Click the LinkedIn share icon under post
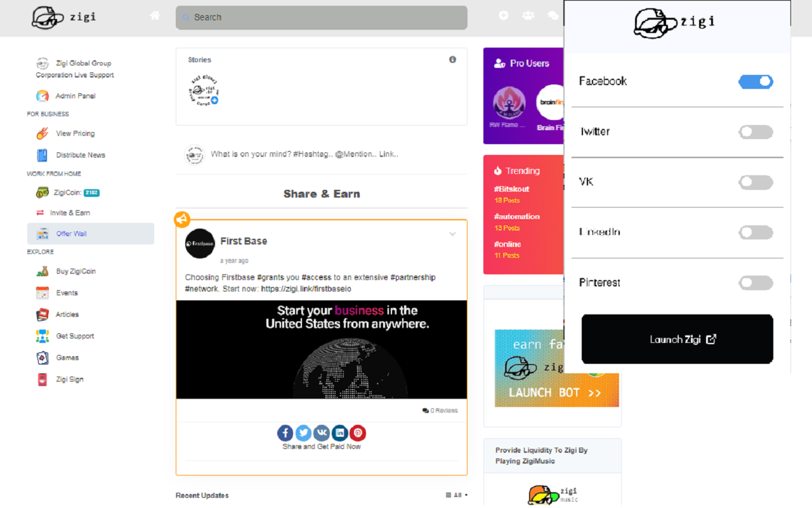This screenshot has height=508, width=812. click(340, 433)
